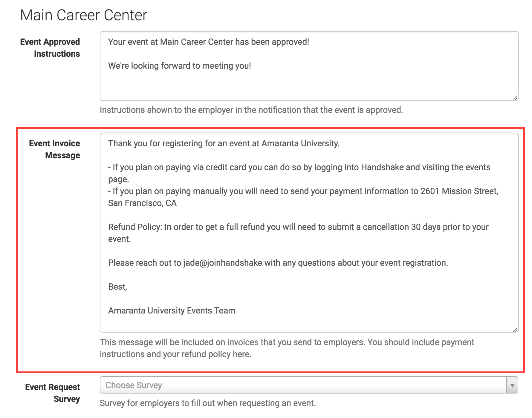
Task: Click the survey help text below dropdown
Action: (207, 403)
